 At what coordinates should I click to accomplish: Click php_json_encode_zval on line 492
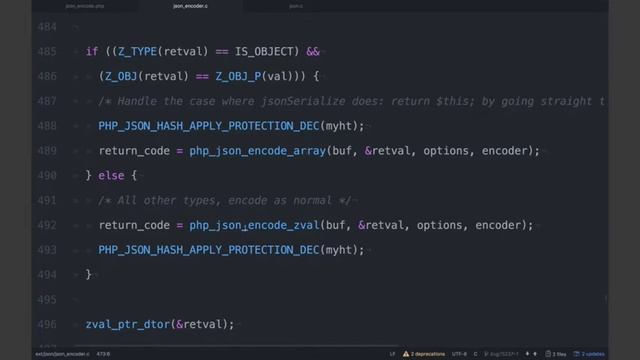[x=254, y=225]
